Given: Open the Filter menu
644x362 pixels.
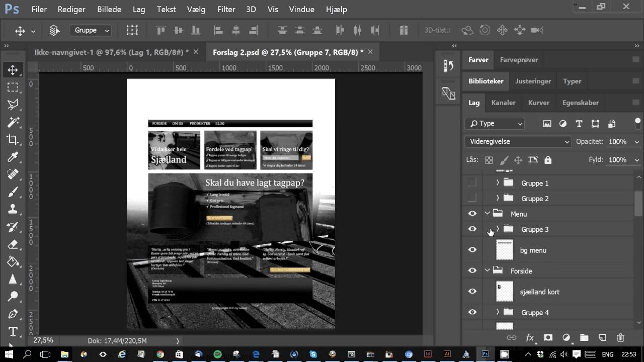Looking at the screenshot, I should [226, 9].
